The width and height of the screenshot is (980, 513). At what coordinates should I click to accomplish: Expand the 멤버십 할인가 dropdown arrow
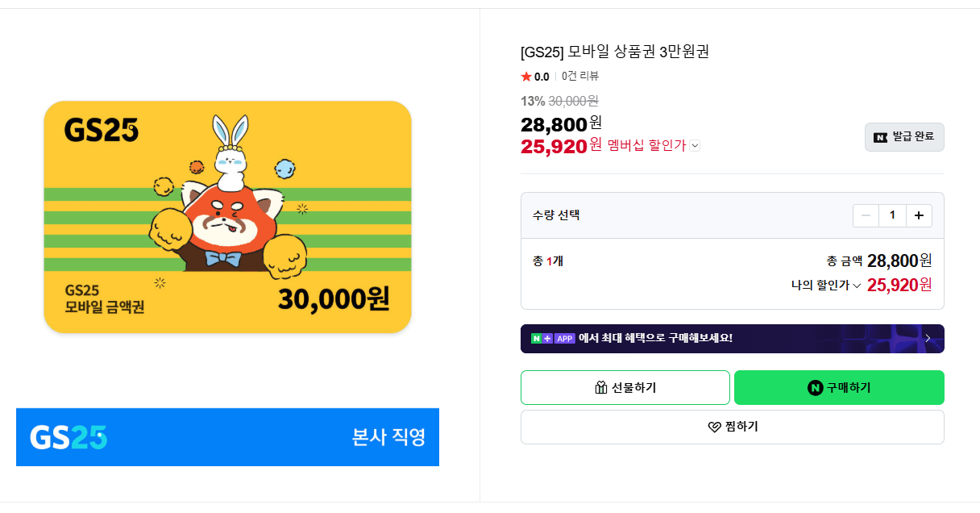tap(695, 146)
